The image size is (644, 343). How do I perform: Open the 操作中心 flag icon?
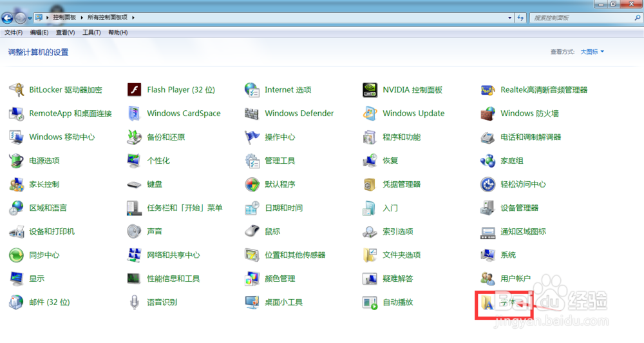pos(252,137)
